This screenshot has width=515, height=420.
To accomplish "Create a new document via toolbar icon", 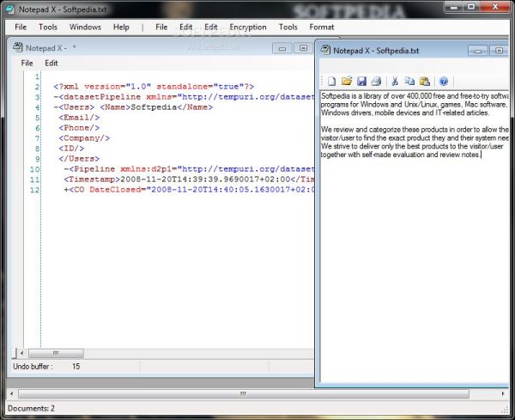I will pyautogui.click(x=331, y=81).
